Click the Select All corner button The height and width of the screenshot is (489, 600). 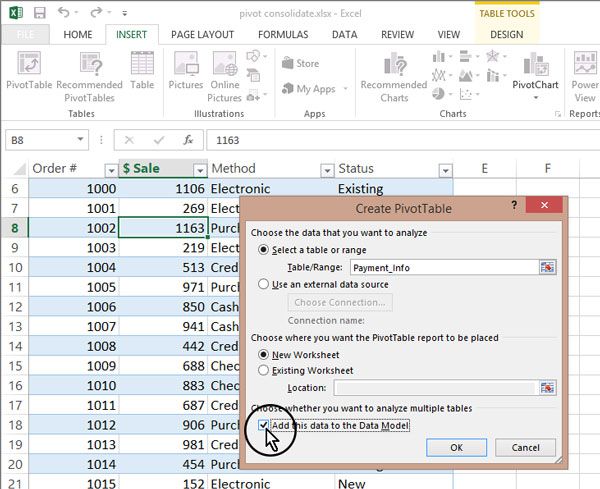[x=16, y=169]
